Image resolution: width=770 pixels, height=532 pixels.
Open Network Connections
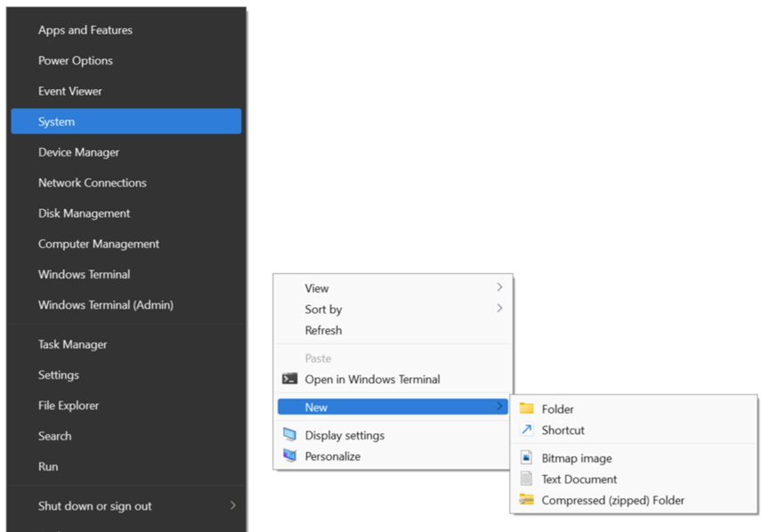click(x=126, y=182)
